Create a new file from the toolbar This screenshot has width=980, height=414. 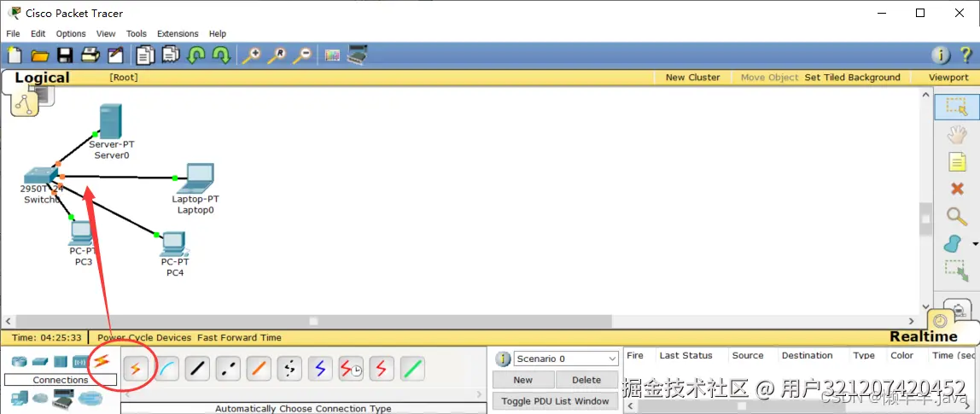click(15, 55)
